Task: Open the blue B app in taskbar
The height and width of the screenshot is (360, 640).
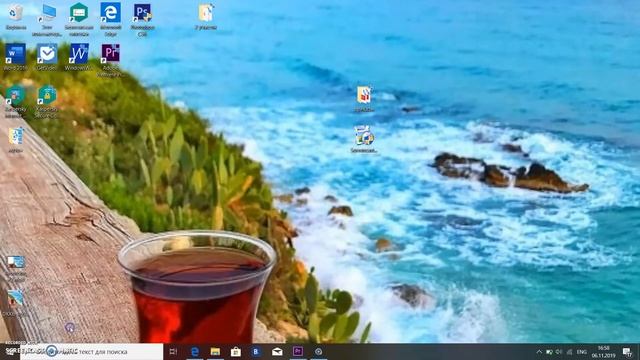Action: 256,351
